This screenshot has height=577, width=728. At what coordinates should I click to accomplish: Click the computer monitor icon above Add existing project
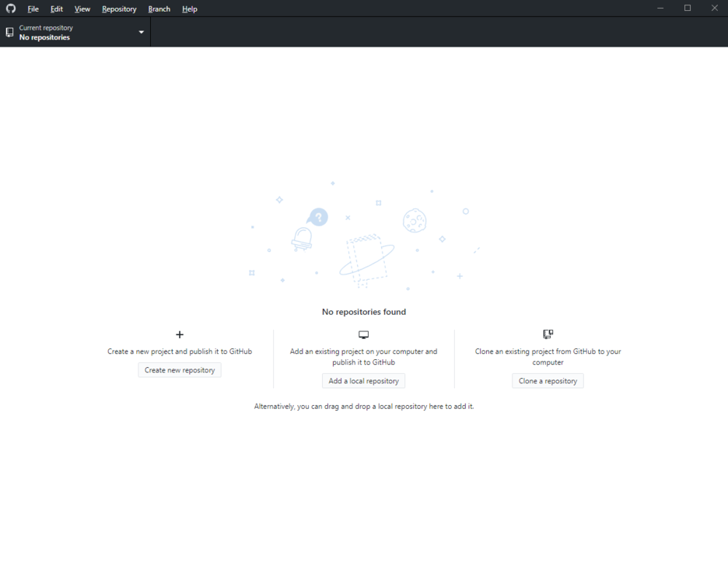click(x=363, y=334)
